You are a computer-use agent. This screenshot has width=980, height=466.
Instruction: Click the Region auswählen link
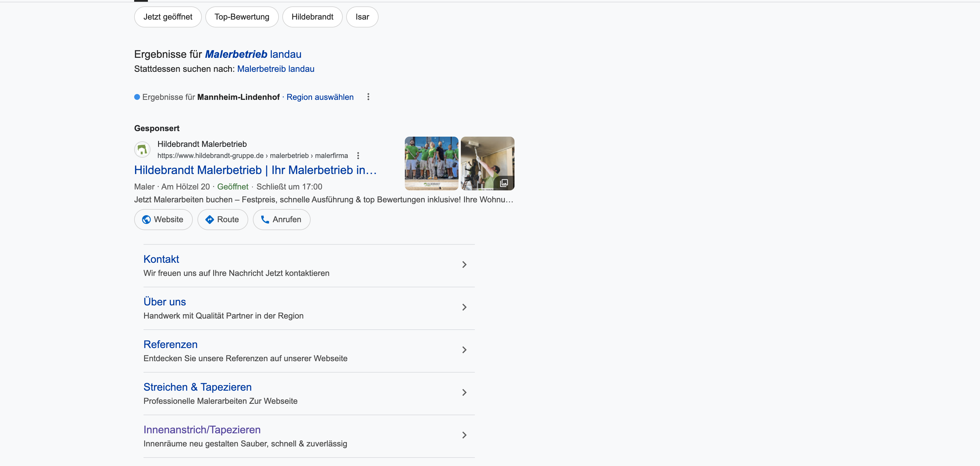click(320, 97)
